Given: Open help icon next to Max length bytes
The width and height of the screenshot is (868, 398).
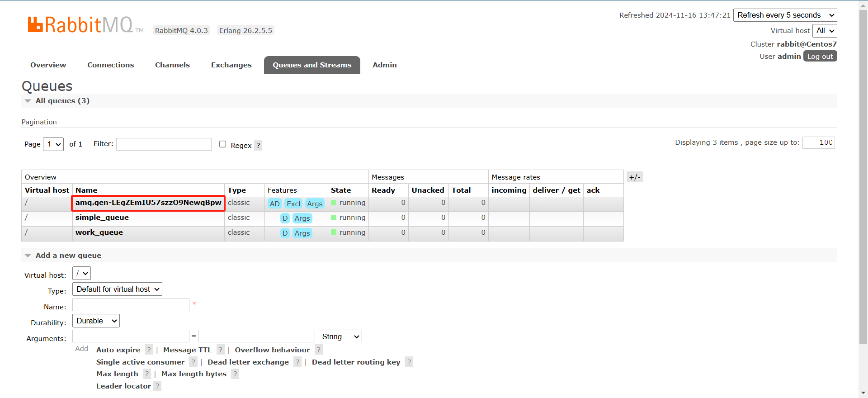Looking at the screenshot, I should click(235, 374).
